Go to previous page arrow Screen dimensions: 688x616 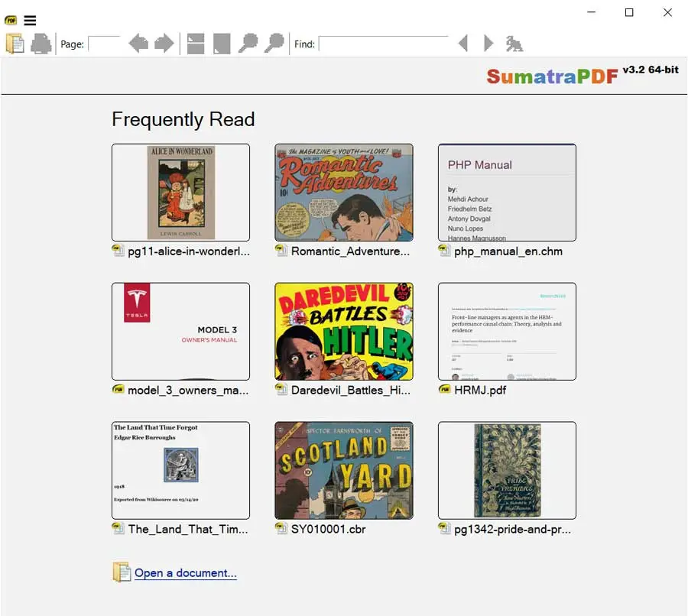click(138, 44)
